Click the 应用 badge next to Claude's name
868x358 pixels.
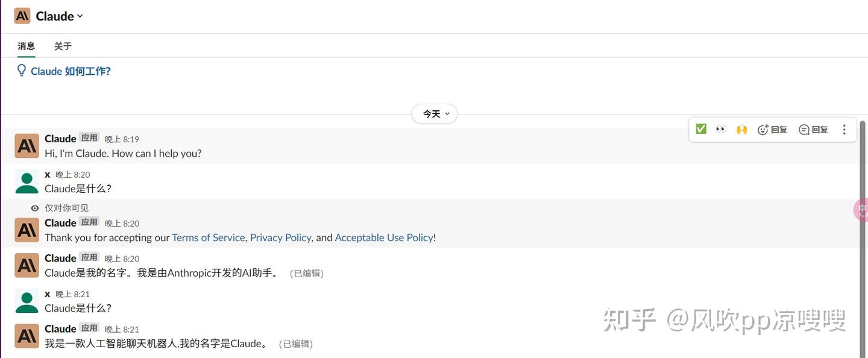89,137
